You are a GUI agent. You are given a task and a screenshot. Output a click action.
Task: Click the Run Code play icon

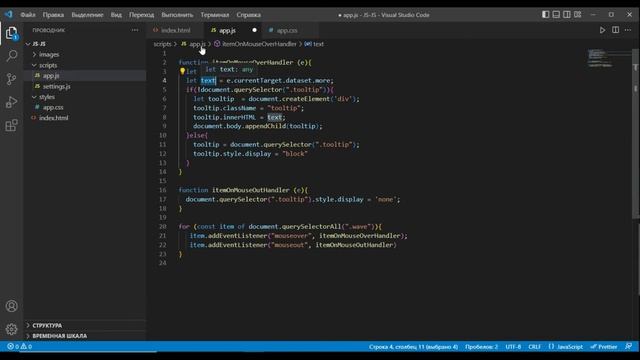(x=602, y=30)
